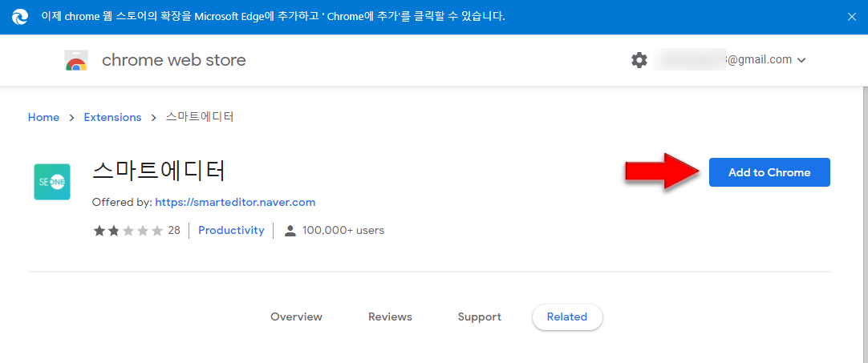
Task: Switch to the Reviews tab
Action: tap(390, 317)
